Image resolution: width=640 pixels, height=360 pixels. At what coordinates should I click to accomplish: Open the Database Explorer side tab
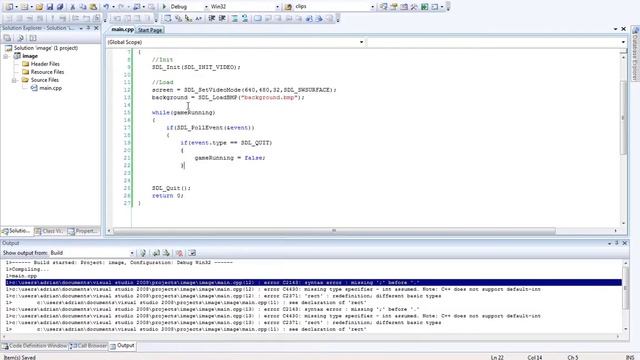pyautogui.click(x=636, y=54)
